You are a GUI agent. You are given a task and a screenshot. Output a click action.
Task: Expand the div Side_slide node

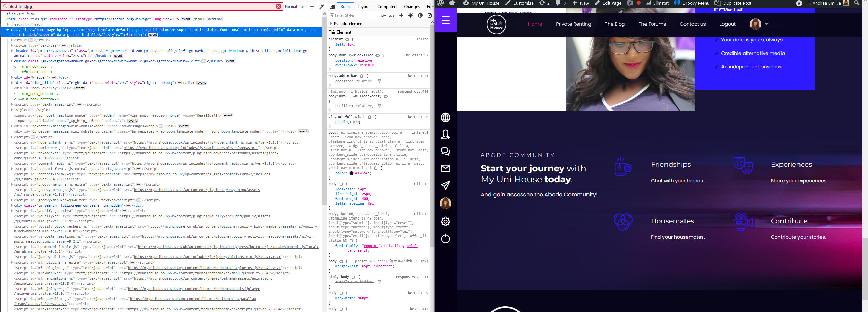point(12,83)
